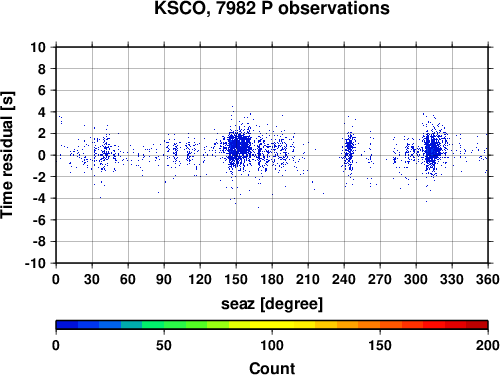Click the data cluster near 245 degrees
Viewport: 500px width, 375px height.
[349, 152]
